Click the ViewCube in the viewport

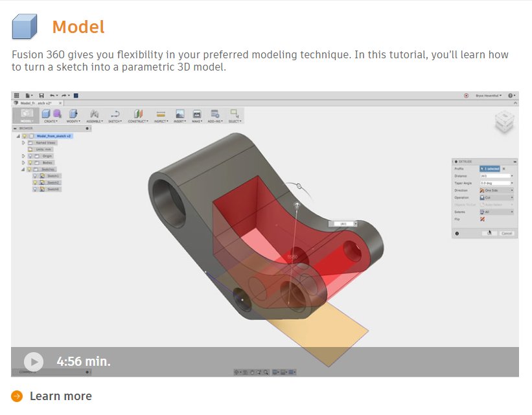[504, 122]
